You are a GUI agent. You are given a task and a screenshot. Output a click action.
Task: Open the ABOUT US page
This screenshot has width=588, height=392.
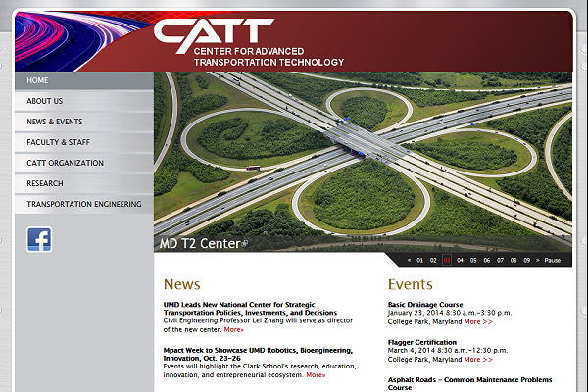pyautogui.click(x=84, y=101)
